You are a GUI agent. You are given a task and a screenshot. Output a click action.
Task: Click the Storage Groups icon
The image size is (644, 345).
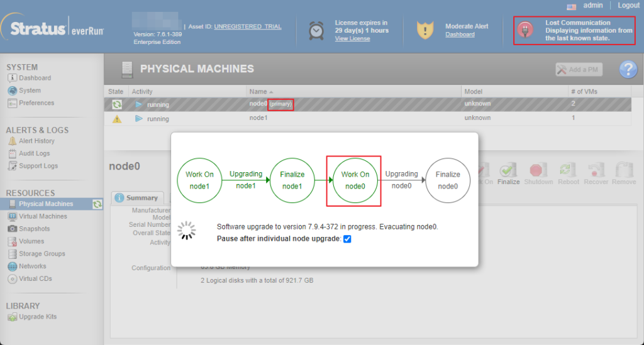[x=13, y=254]
